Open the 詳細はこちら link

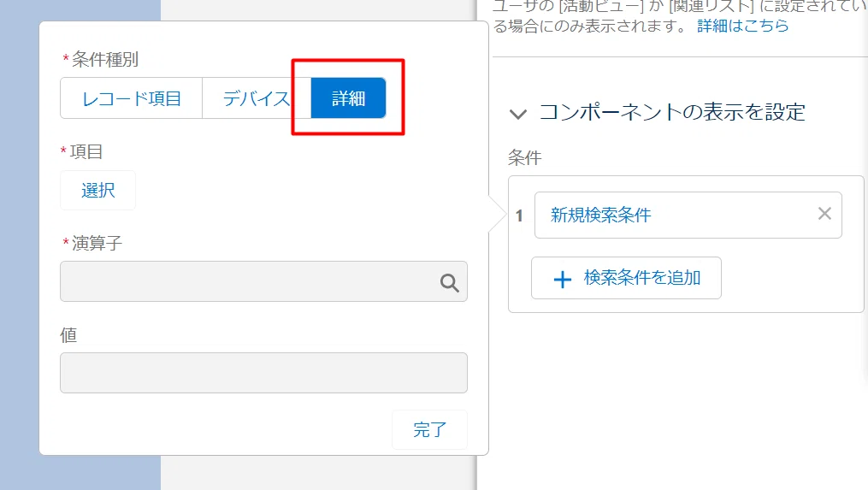click(x=743, y=26)
